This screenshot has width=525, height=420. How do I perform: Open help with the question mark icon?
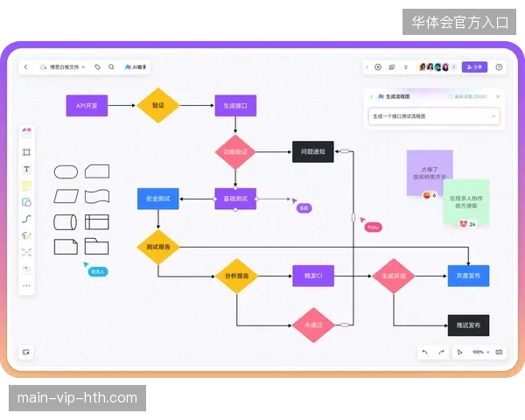(499, 67)
